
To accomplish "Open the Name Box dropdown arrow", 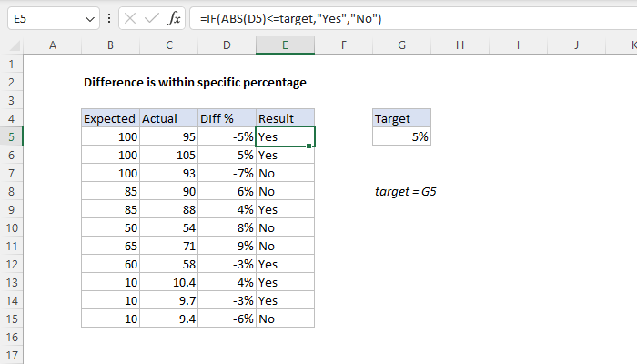I will point(88,19).
